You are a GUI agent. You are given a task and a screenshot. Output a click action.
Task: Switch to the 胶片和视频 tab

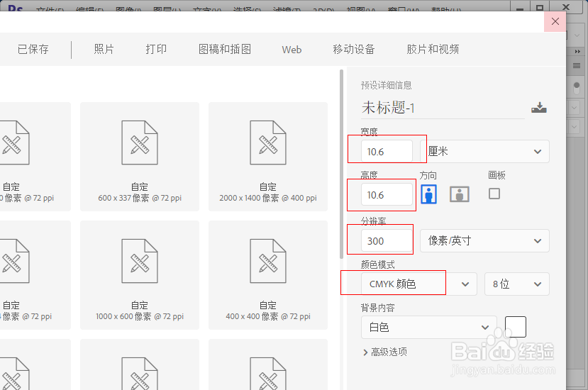pos(433,49)
